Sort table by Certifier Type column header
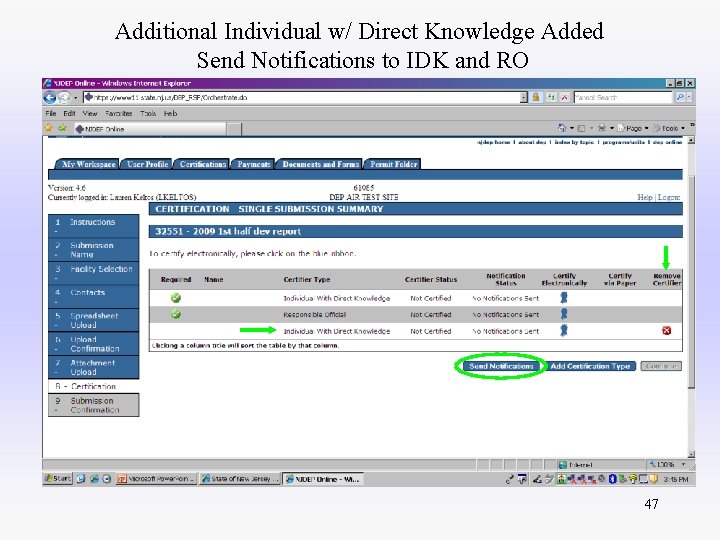 click(x=307, y=279)
